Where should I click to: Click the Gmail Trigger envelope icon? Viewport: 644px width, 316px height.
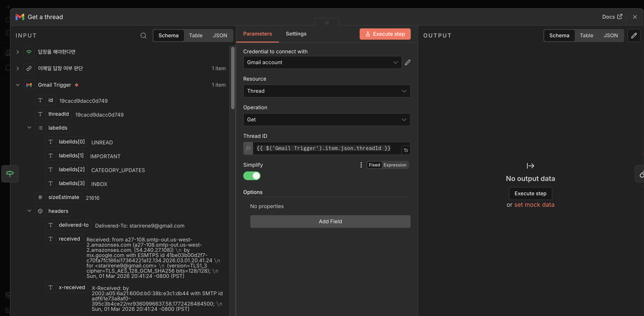click(29, 85)
